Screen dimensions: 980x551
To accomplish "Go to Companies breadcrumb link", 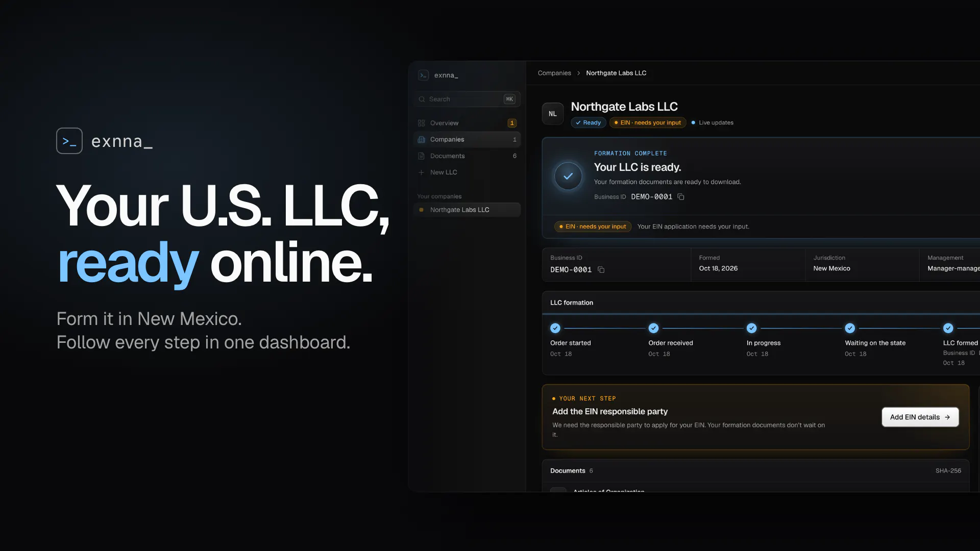I will 554,73.
